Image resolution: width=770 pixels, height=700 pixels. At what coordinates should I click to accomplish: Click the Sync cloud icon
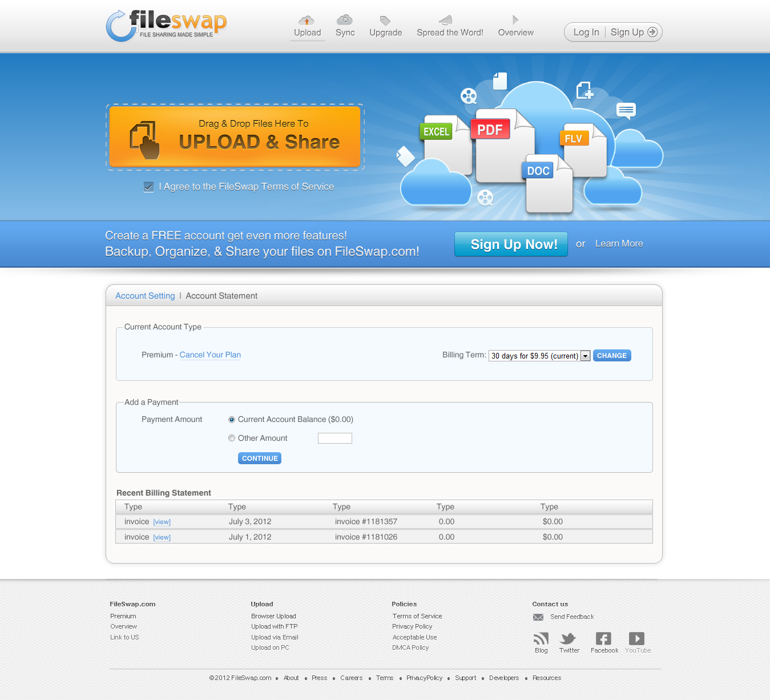tap(345, 21)
